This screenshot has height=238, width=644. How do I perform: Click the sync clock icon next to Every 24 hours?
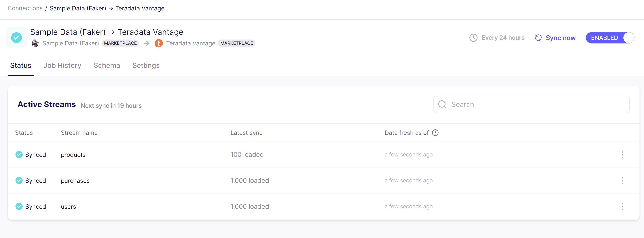(x=473, y=38)
